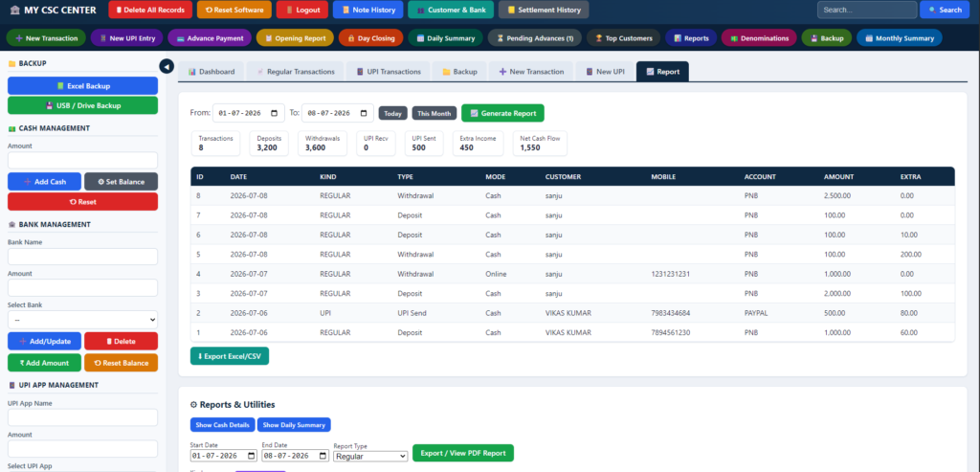980x472 pixels.
Task: Collapse the sidebar with the arrow icon
Action: [x=167, y=66]
